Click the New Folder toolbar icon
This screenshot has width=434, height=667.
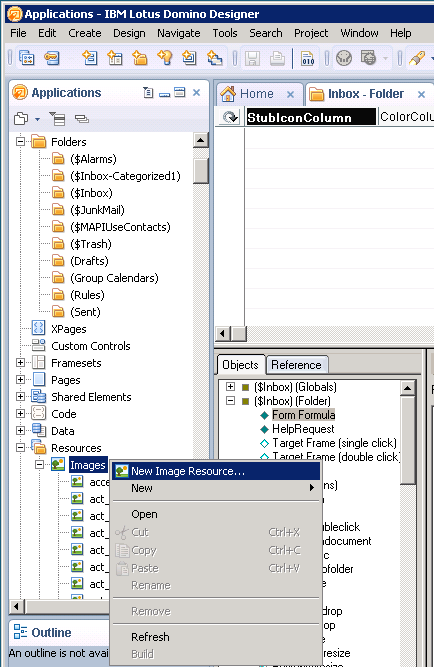point(140,57)
